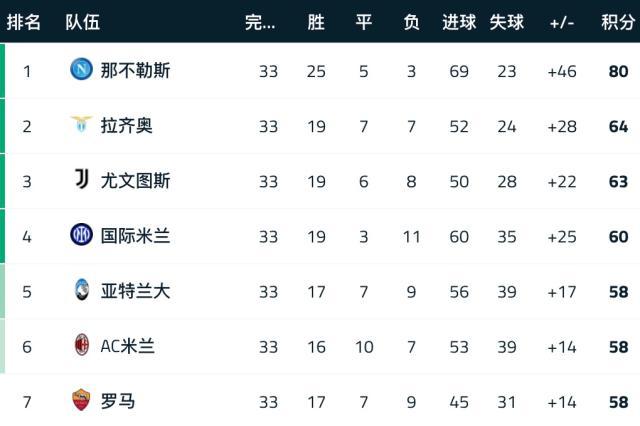Select the +/- goal difference header
Image resolution: width=640 pixels, height=426 pixels.
[562, 22]
